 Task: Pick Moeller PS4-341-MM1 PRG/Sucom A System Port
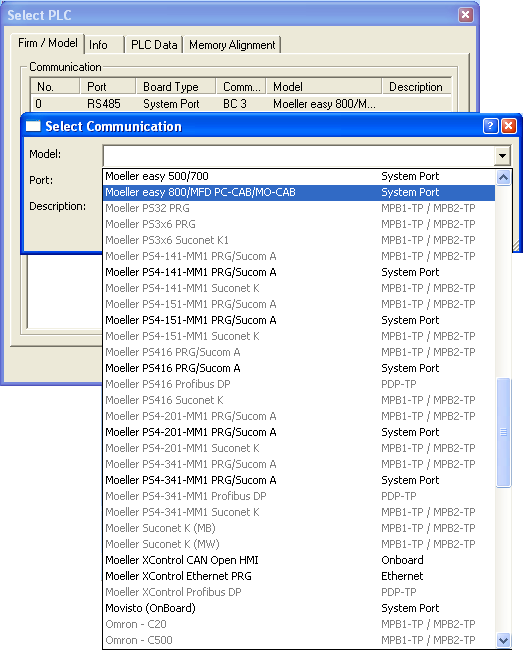click(299, 480)
